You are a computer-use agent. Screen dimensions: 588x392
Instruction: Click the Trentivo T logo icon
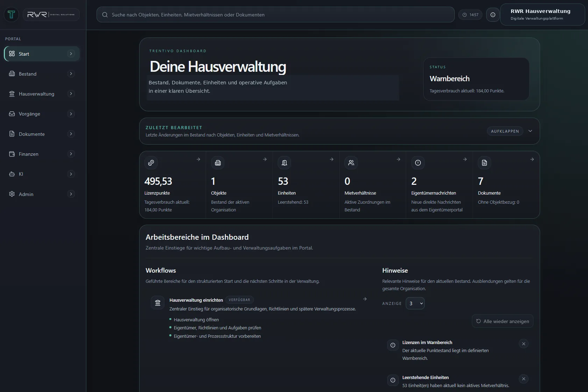point(11,14)
